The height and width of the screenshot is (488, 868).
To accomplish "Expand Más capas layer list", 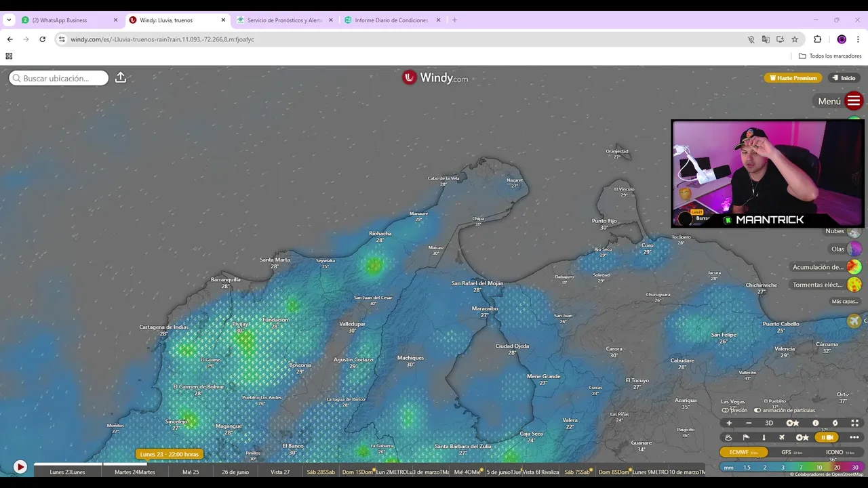I will [845, 302].
